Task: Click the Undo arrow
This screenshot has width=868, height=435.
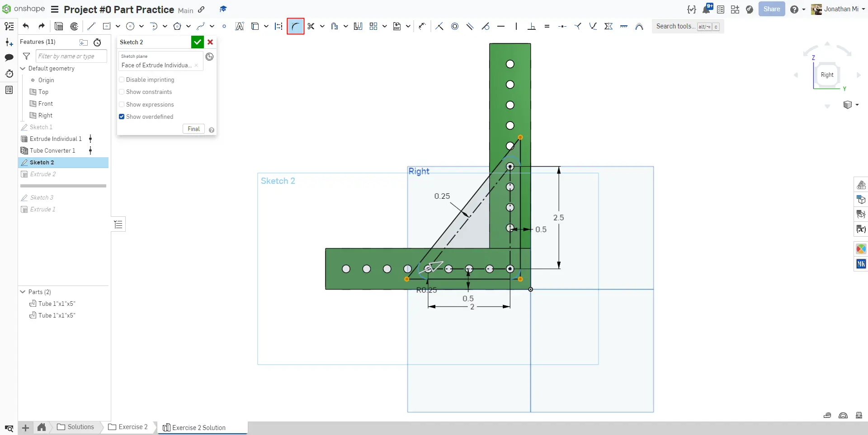Action: [26, 26]
